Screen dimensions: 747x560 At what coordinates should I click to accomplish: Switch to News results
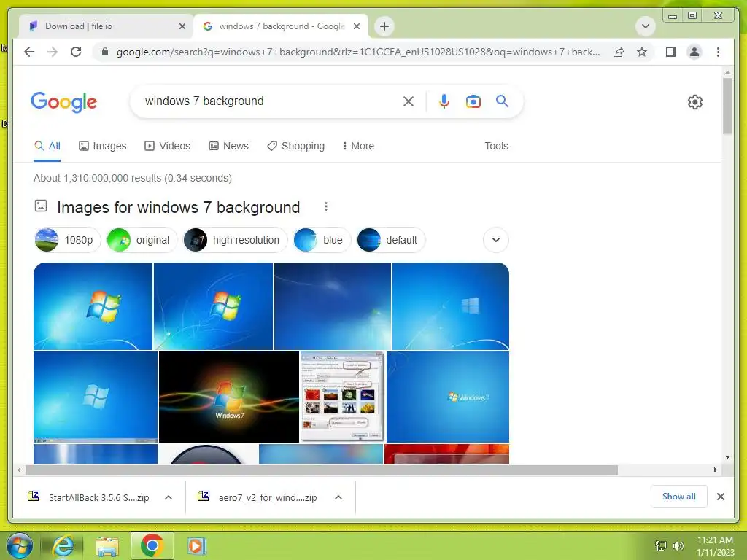(228, 146)
